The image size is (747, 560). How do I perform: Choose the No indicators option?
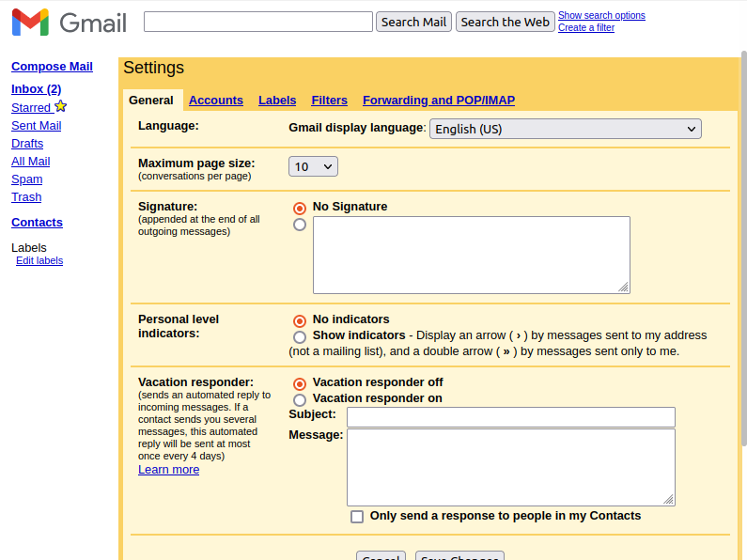(x=300, y=321)
